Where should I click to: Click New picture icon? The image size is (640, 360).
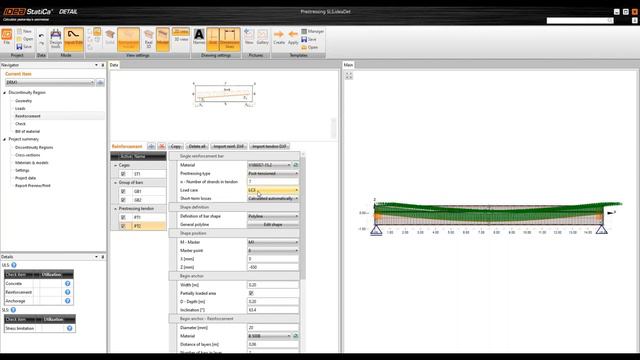click(x=249, y=37)
